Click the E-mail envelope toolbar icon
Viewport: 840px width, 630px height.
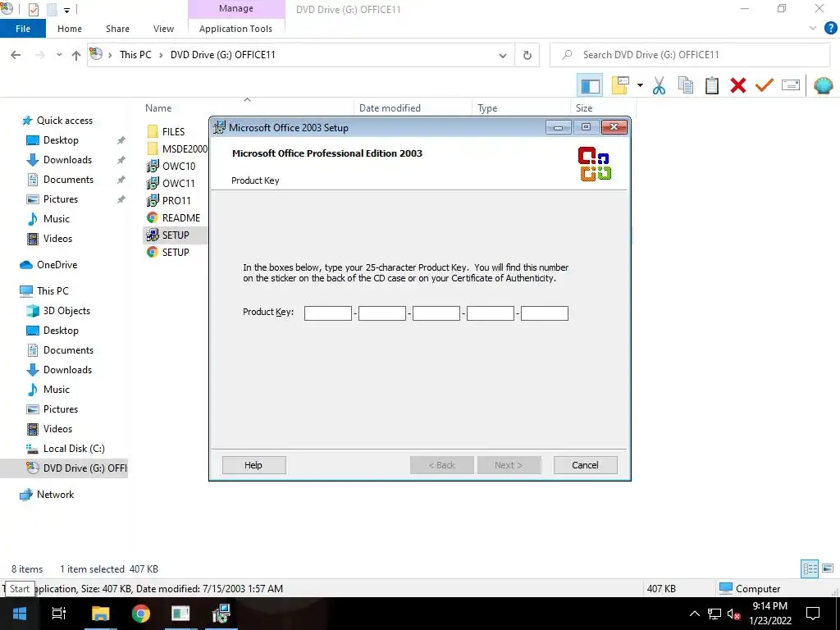791,85
